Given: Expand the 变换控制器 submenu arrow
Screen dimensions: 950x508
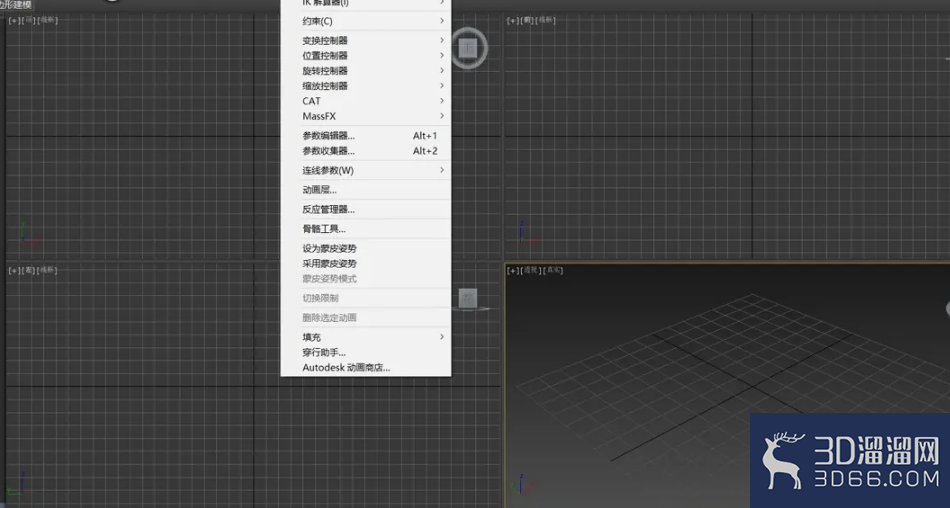Looking at the screenshot, I should click(x=442, y=40).
